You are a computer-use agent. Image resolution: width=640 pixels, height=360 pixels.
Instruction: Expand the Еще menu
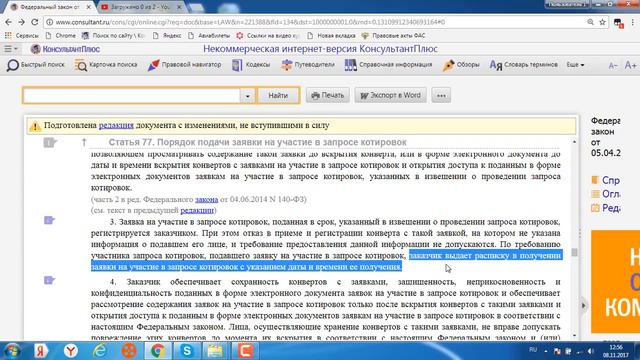tap(575, 65)
